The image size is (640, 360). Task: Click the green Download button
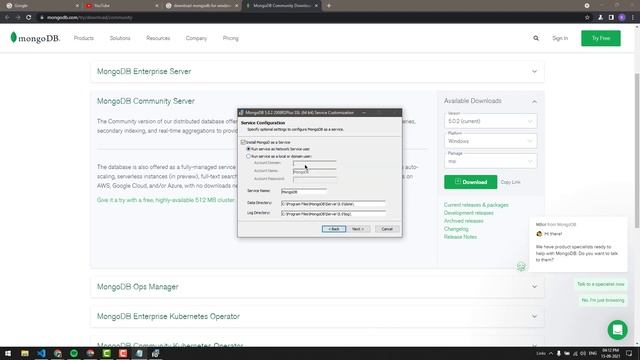(x=471, y=182)
